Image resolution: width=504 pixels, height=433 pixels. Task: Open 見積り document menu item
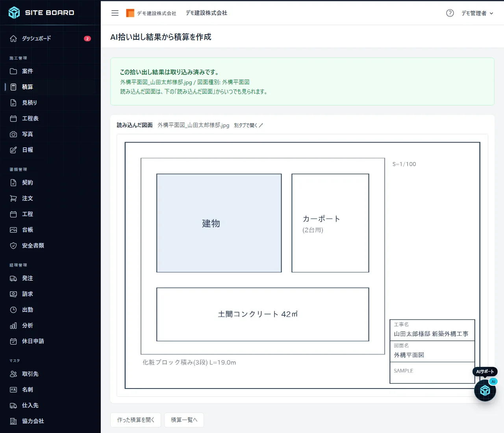[x=50, y=103]
